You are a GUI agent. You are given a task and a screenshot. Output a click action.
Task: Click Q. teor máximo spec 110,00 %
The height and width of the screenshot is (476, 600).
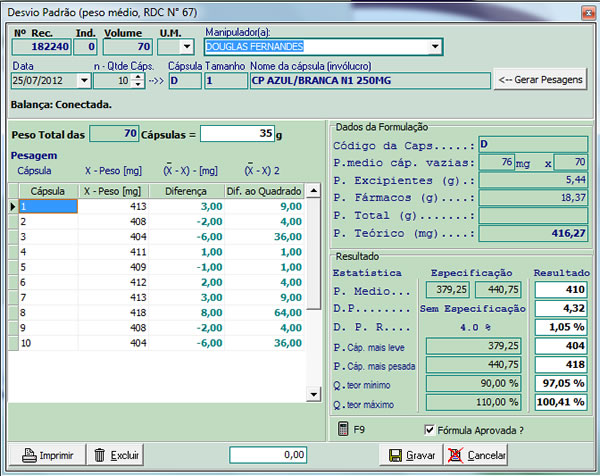[473, 402]
